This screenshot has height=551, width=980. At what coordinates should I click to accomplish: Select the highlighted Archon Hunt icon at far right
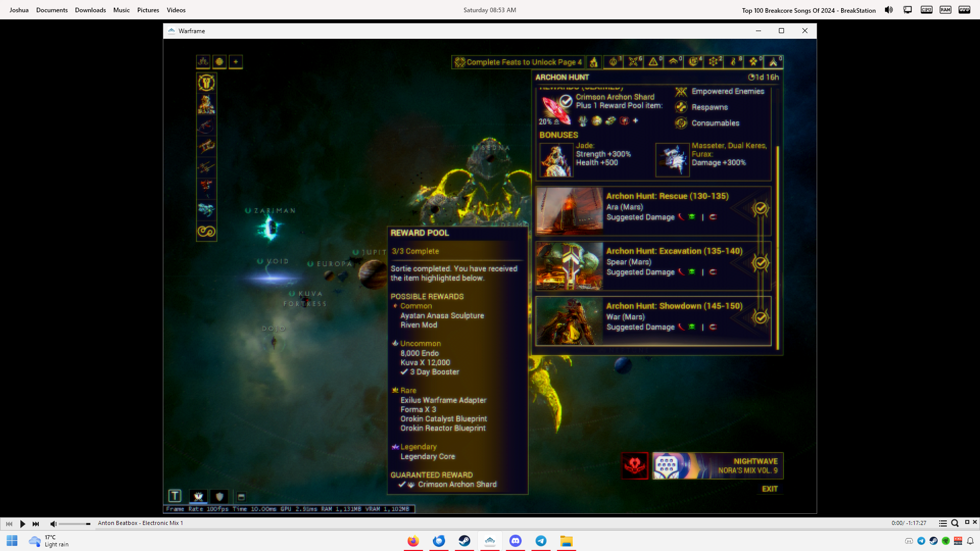(x=774, y=62)
